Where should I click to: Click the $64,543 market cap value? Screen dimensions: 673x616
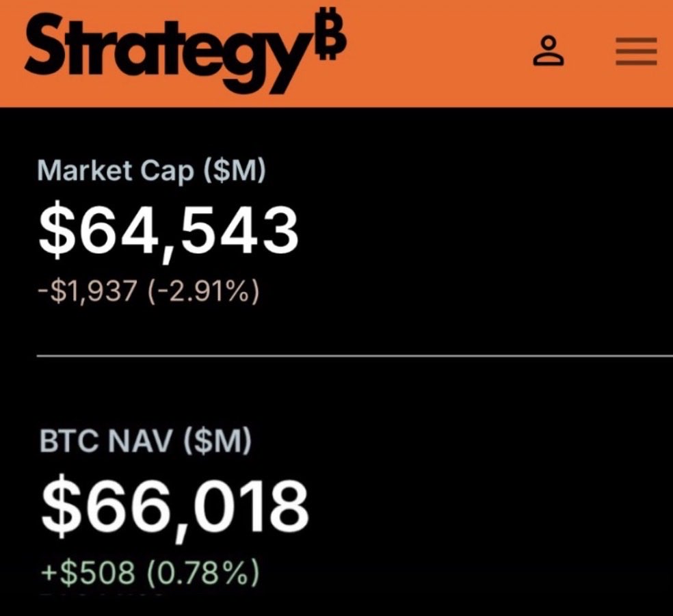click(x=169, y=230)
